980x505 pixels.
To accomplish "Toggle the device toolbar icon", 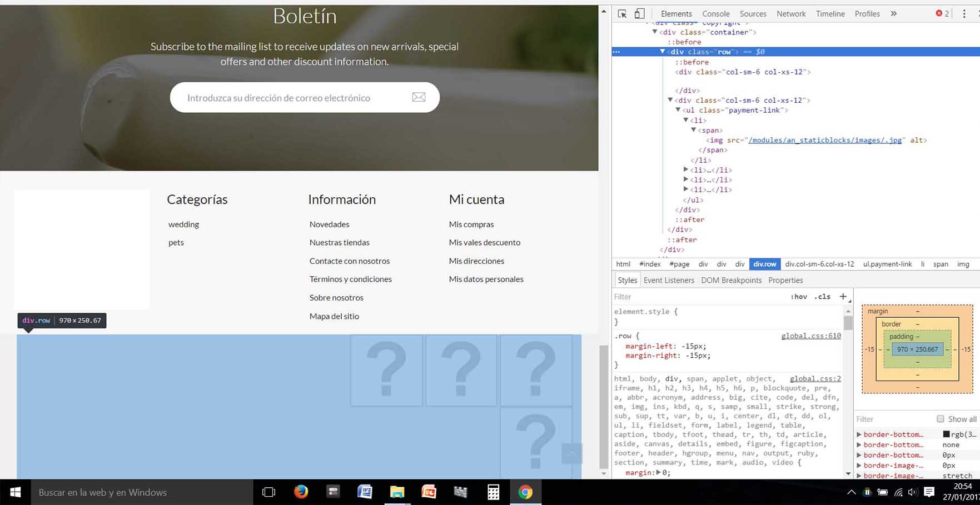I will tap(639, 14).
